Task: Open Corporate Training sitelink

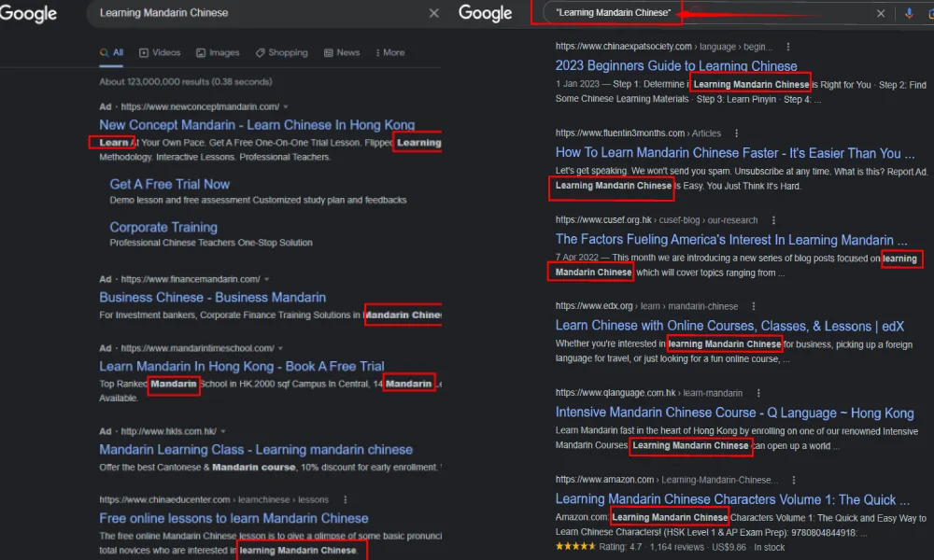Action: click(x=163, y=228)
